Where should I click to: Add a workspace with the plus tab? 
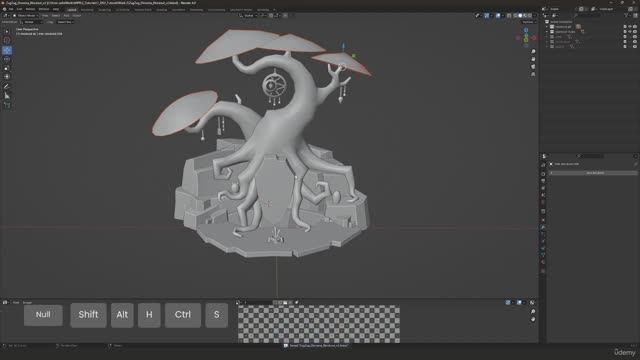pyautogui.click(x=274, y=9)
